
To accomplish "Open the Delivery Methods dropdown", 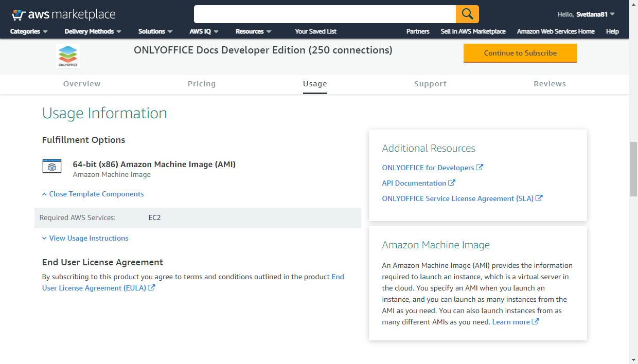I will [x=93, y=31].
